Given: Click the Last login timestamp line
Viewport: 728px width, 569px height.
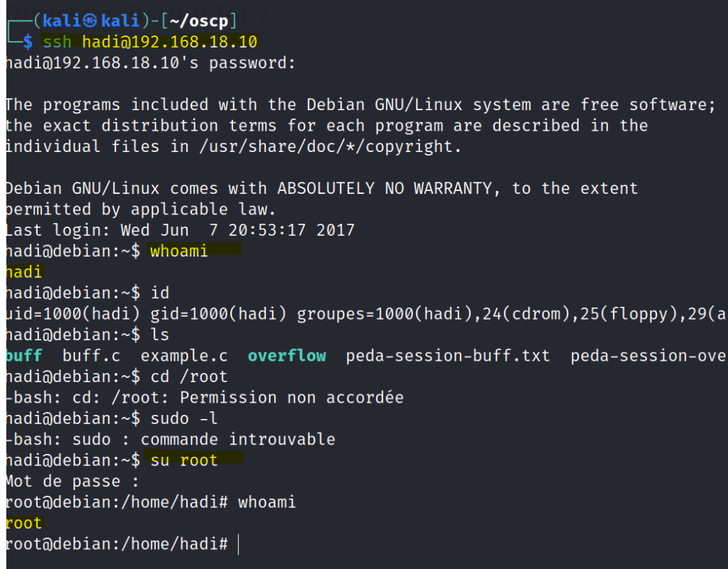Looking at the screenshot, I should point(179,230).
